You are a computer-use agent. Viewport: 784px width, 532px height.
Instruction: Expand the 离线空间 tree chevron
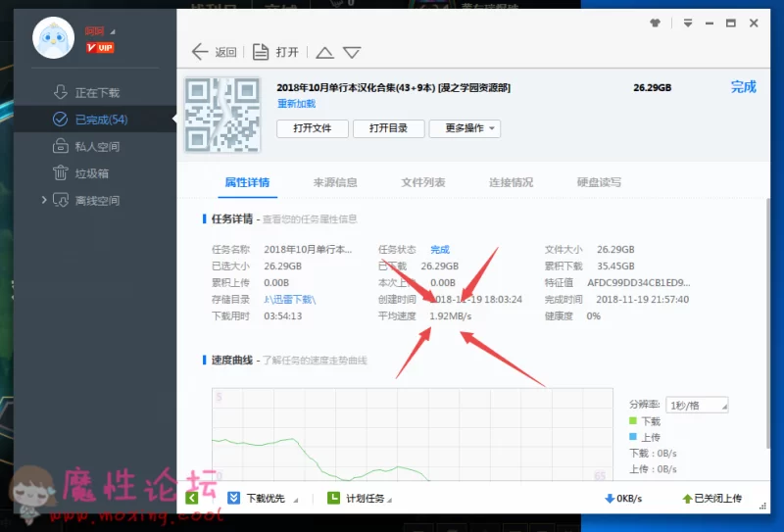coord(44,200)
